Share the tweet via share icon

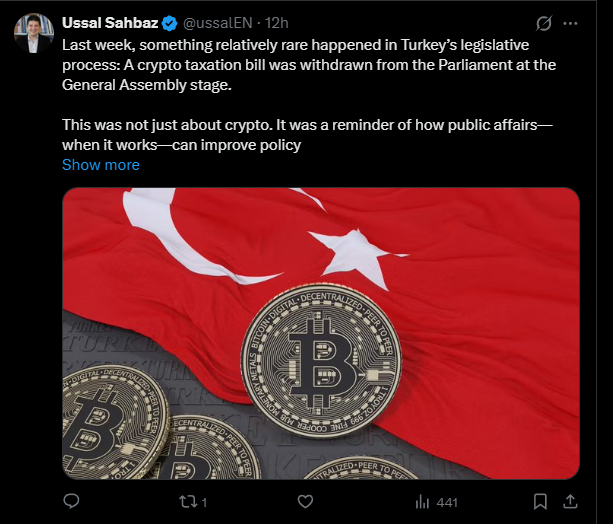click(x=571, y=500)
